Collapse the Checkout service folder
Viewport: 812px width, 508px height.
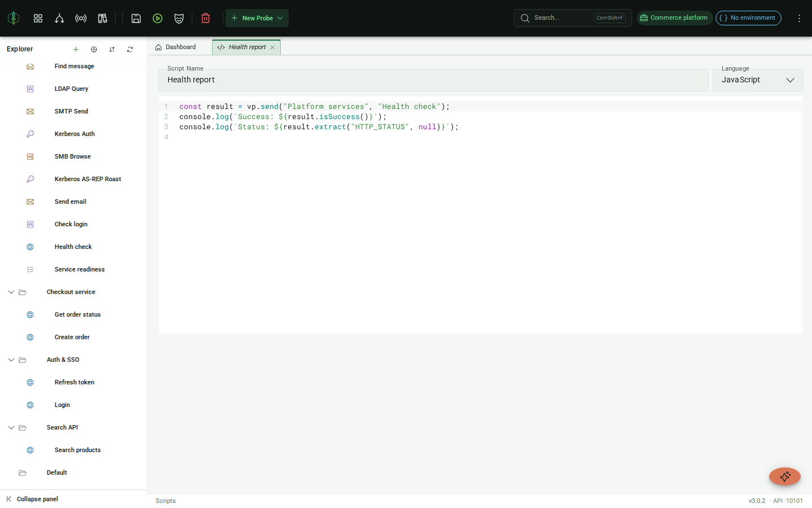[11, 292]
